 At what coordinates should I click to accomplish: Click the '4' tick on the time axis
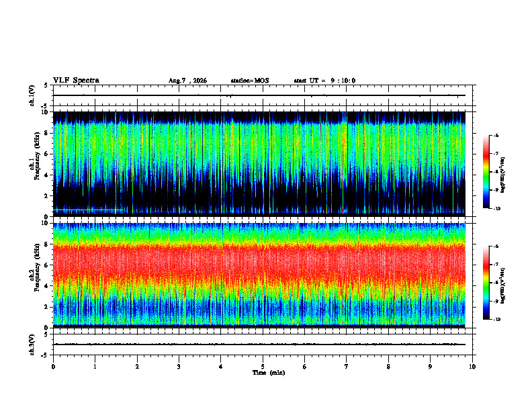(x=221, y=367)
